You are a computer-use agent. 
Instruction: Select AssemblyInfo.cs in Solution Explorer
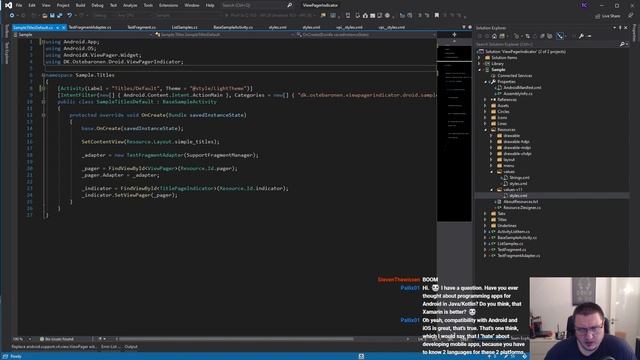[x=518, y=93]
